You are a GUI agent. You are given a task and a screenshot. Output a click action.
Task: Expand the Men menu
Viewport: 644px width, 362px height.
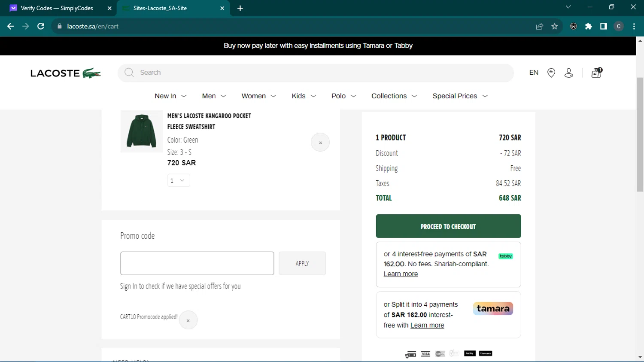214,96
